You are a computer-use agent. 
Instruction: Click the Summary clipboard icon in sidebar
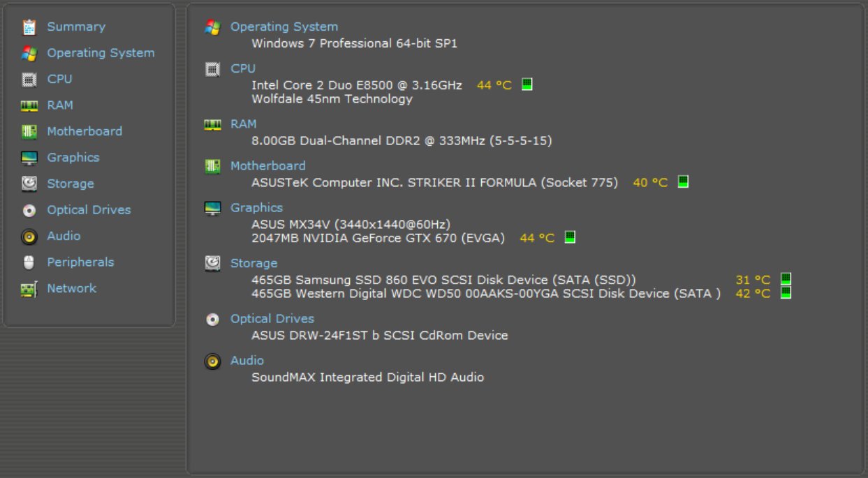tap(29, 27)
